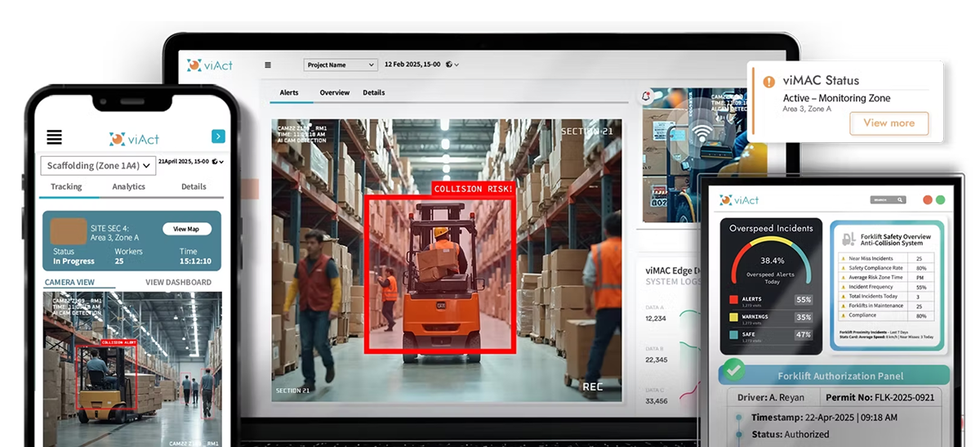Open the globe timezone dropdown on the phone
Image resolution: width=980 pixels, height=447 pixels.
218,162
